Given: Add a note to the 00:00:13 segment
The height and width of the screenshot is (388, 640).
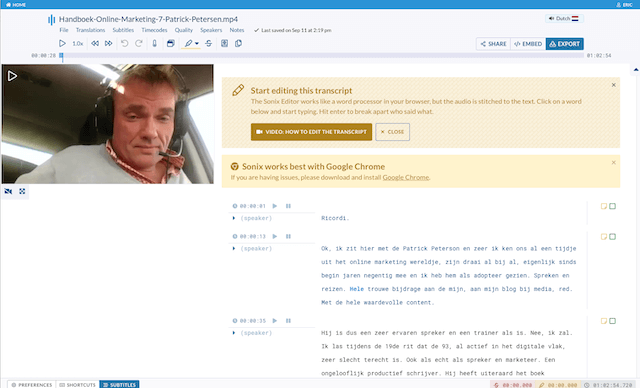Looking at the screenshot, I should click(604, 236).
